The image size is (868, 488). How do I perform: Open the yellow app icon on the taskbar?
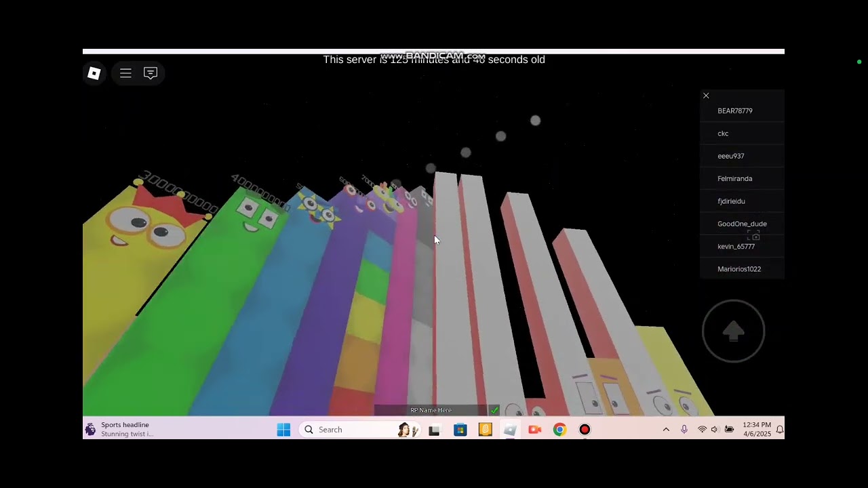click(x=485, y=430)
